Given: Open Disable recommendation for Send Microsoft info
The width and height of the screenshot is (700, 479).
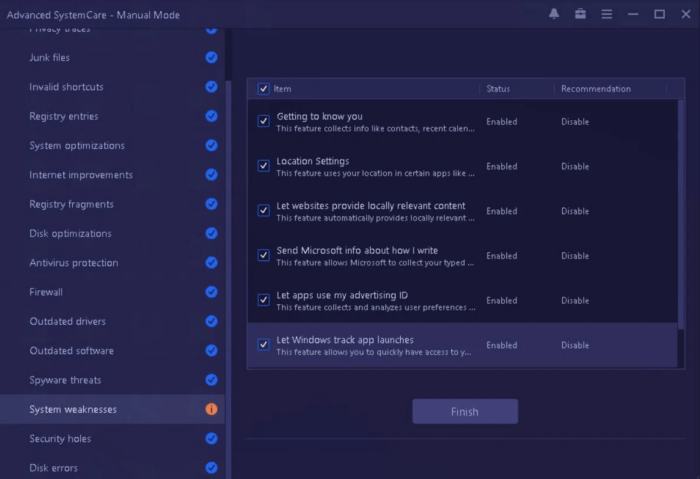Looking at the screenshot, I should [575, 256].
